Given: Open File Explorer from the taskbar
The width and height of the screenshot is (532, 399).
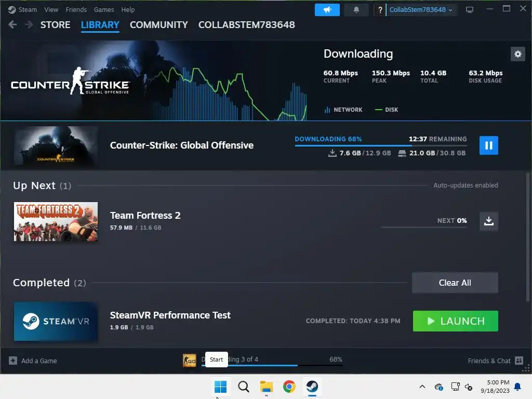Looking at the screenshot, I should [267, 387].
